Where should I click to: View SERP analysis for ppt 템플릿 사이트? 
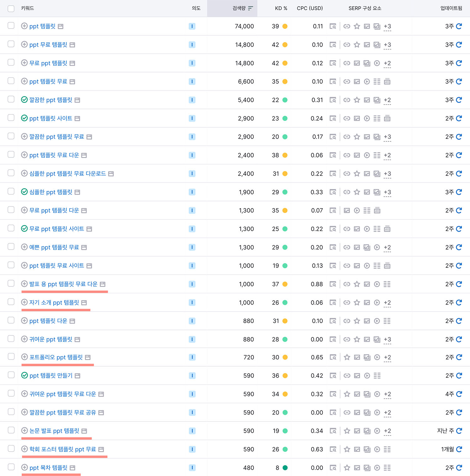(x=333, y=119)
